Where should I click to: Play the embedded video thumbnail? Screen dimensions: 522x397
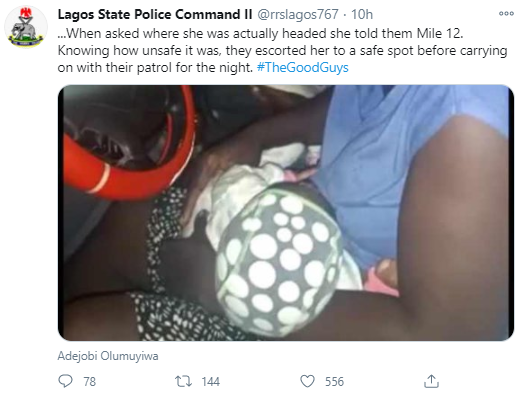[286, 213]
